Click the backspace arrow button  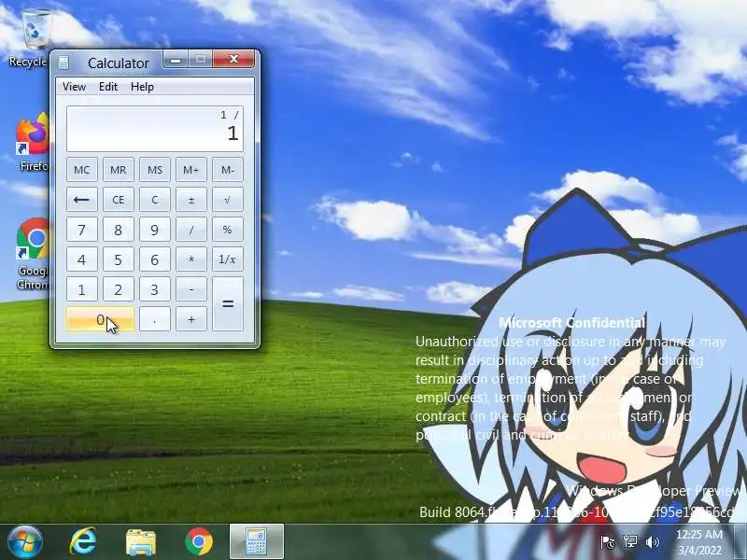click(82, 200)
